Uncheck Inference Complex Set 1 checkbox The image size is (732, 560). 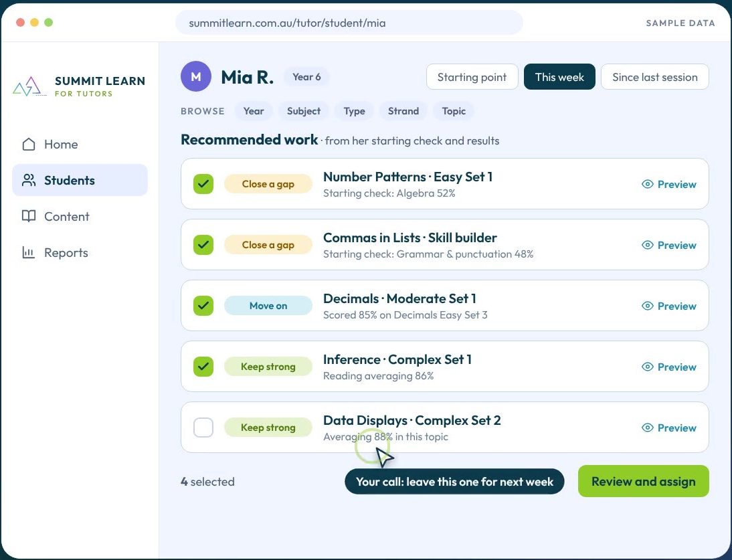[x=203, y=367]
